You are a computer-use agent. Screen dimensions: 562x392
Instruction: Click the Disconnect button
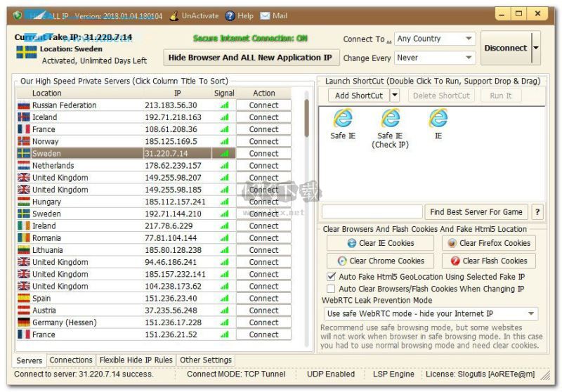506,48
